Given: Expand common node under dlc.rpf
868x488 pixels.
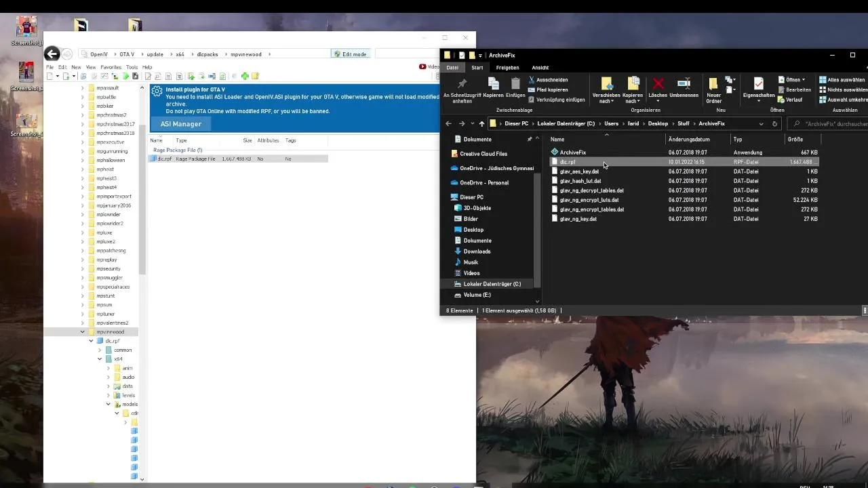Looking at the screenshot, I should pos(100,350).
